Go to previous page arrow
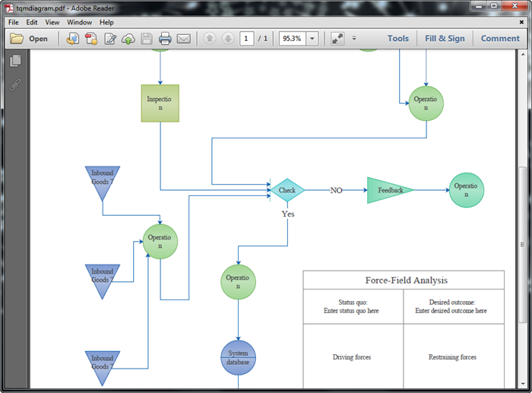The image size is (532, 393). click(210, 38)
